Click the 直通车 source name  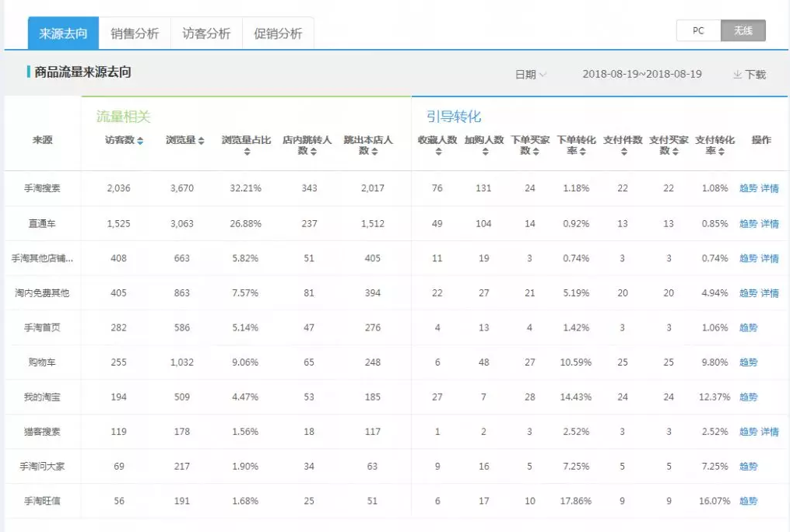tap(42, 223)
